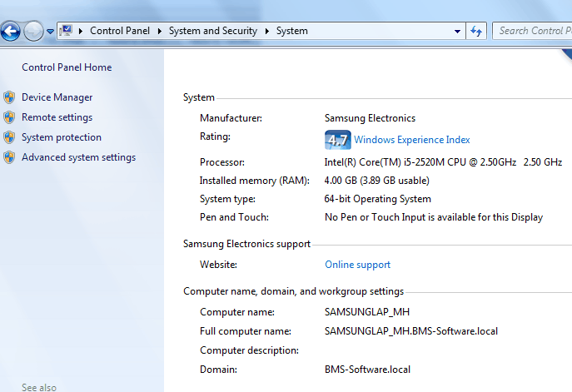Click the shield icon beside System protection
The width and height of the screenshot is (572, 392).
pos(9,137)
